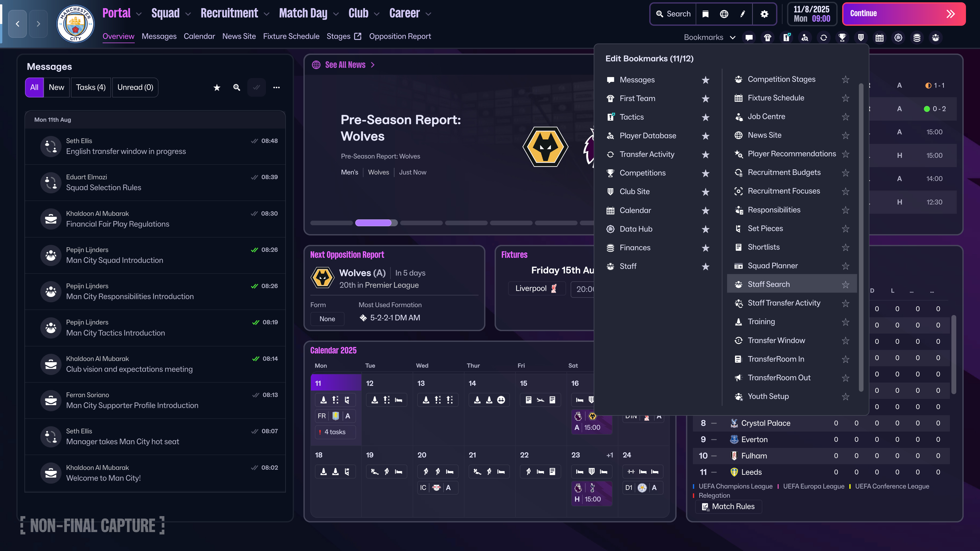Click the Finances coins bookmark icon
Viewport: 980px width, 551px height.
point(917,38)
